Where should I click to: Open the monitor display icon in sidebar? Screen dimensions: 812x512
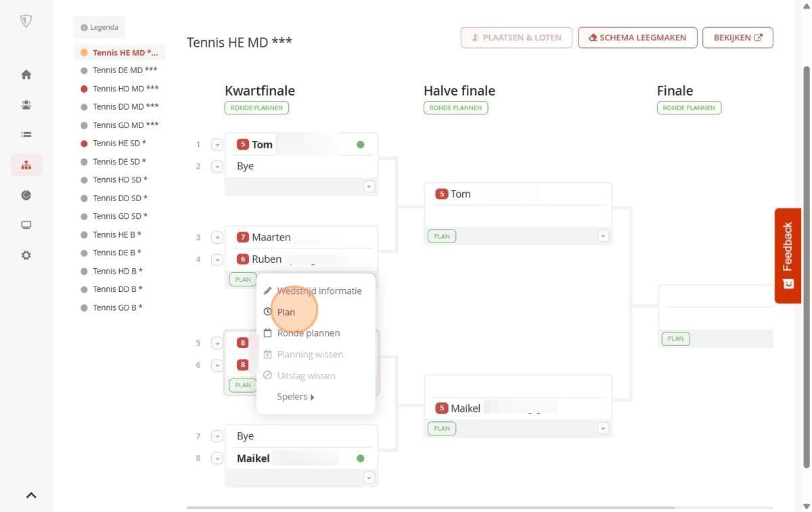click(x=26, y=225)
